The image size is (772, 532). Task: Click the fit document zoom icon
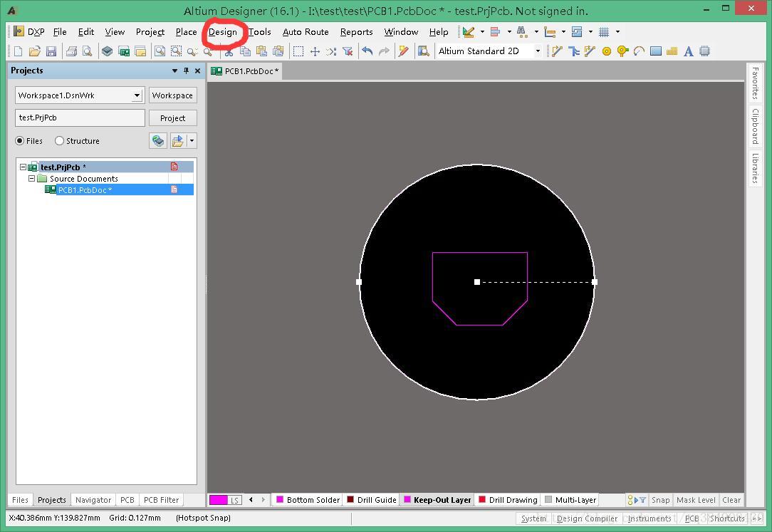(160, 51)
